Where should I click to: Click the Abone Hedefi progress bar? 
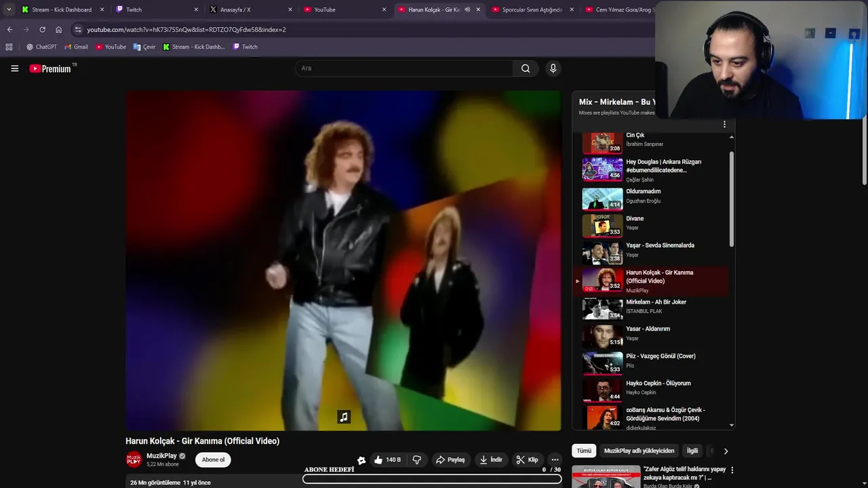click(x=432, y=479)
